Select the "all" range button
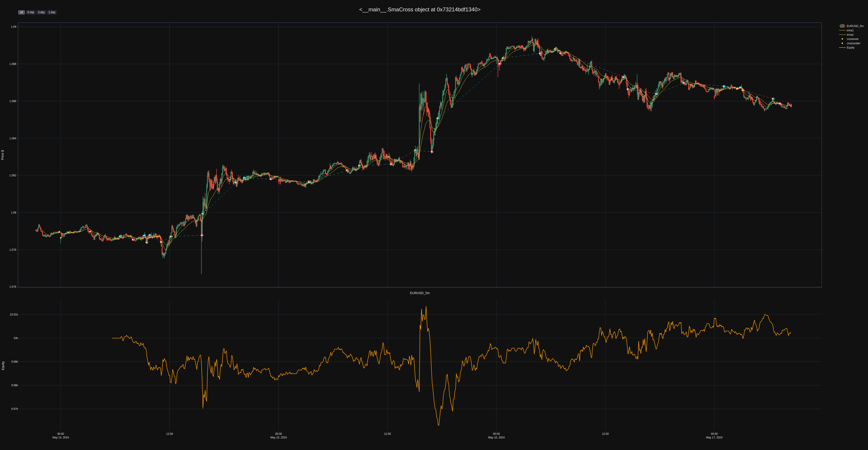The width and height of the screenshot is (868, 450). point(21,12)
